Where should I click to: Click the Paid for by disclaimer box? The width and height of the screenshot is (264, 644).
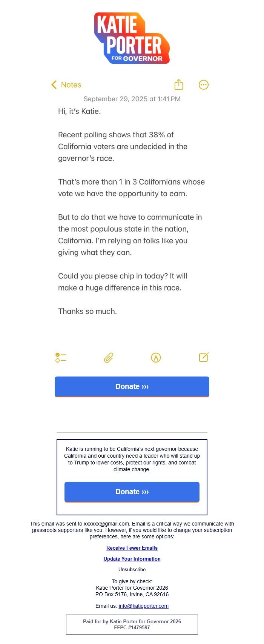(x=132, y=624)
